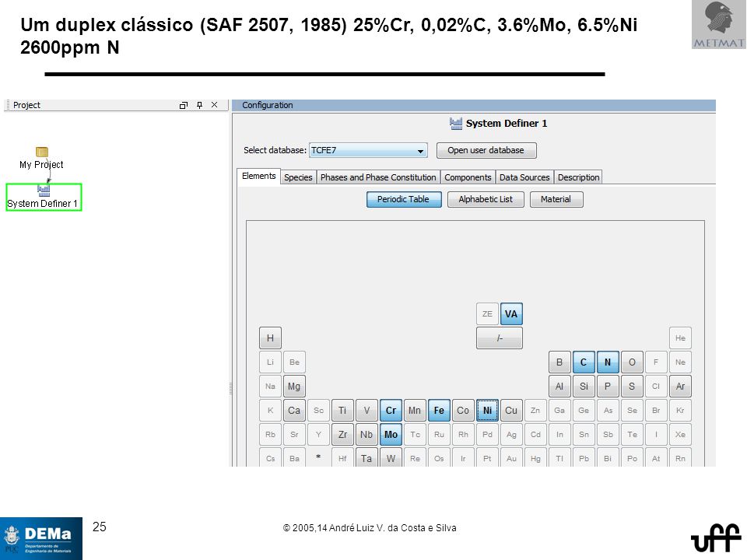Click System Definer 1 tree label
Image resolution: width=747 pixels, height=560 pixels.
(42, 204)
